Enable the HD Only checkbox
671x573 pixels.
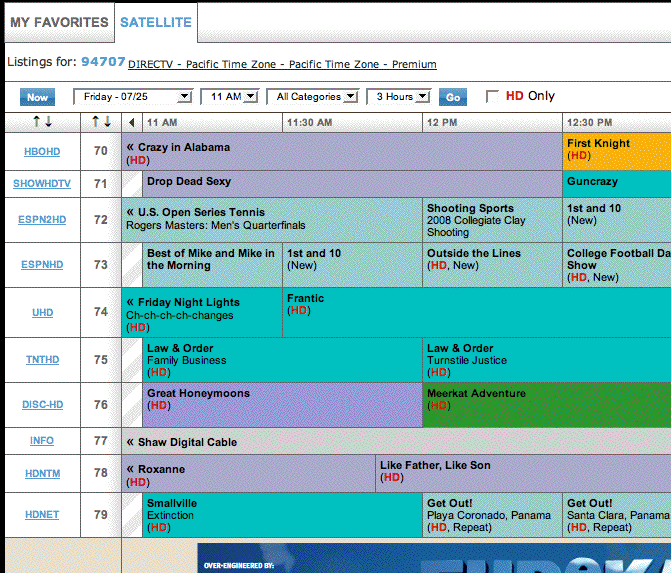[492, 97]
